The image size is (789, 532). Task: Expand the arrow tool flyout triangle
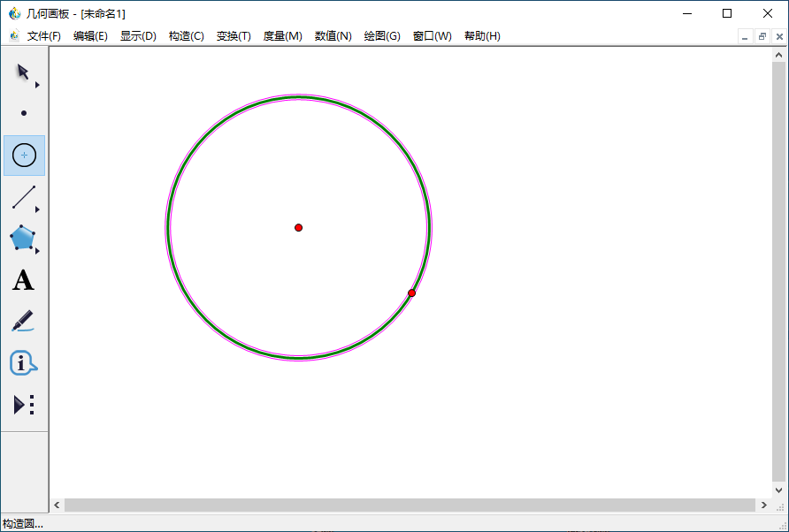point(37,85)
